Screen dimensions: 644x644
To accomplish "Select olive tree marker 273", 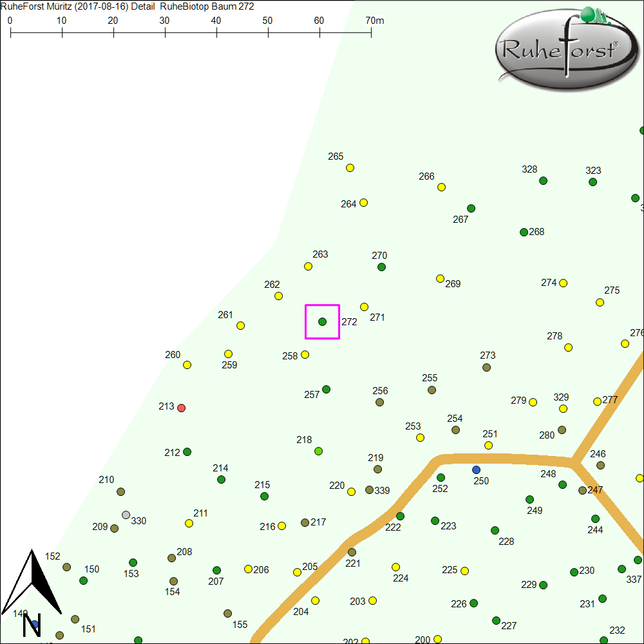I will 487,367.
